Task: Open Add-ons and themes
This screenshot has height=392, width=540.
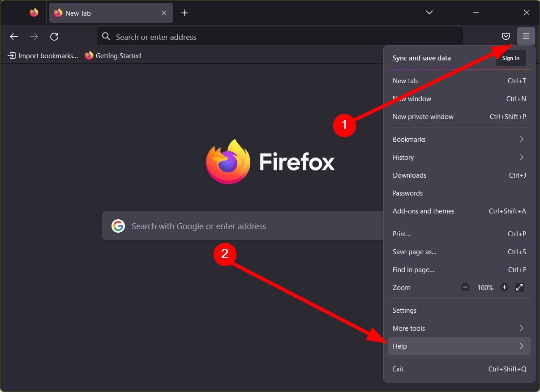Action: pyautogui.click(x=459, y=211)
